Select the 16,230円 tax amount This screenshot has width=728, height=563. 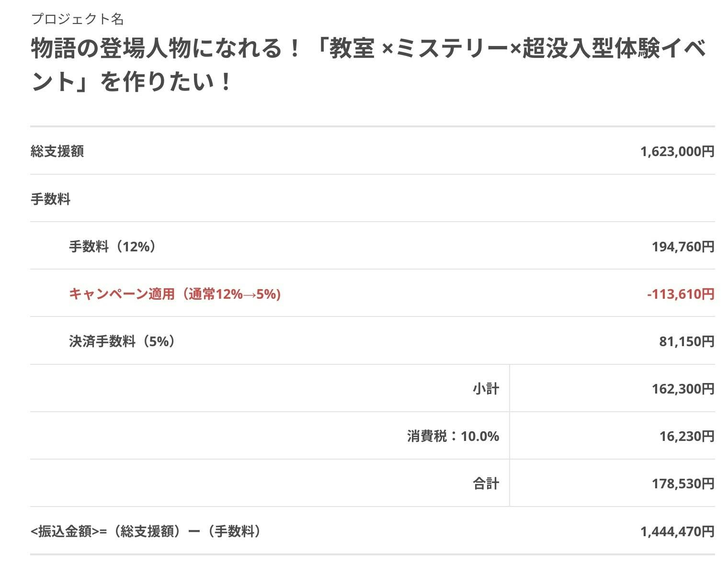pos(686,436)
